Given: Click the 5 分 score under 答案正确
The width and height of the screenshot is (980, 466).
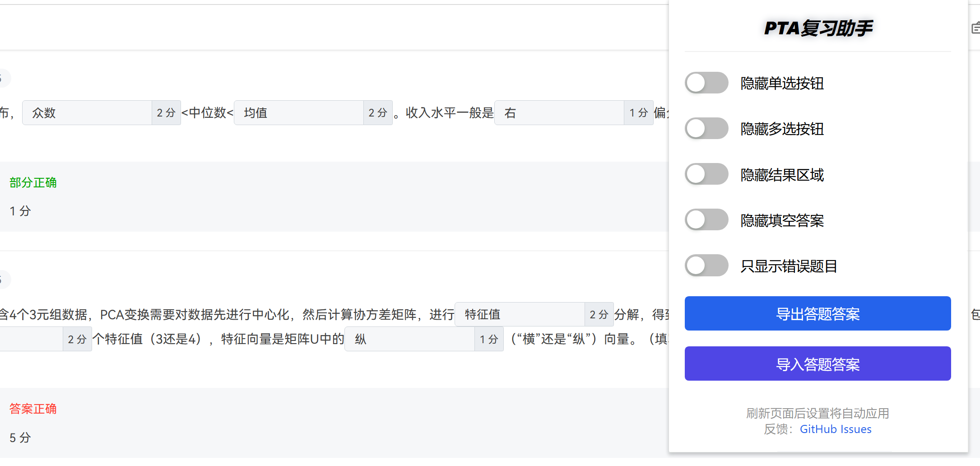Looking at the screenshot, I should [20, 438].
